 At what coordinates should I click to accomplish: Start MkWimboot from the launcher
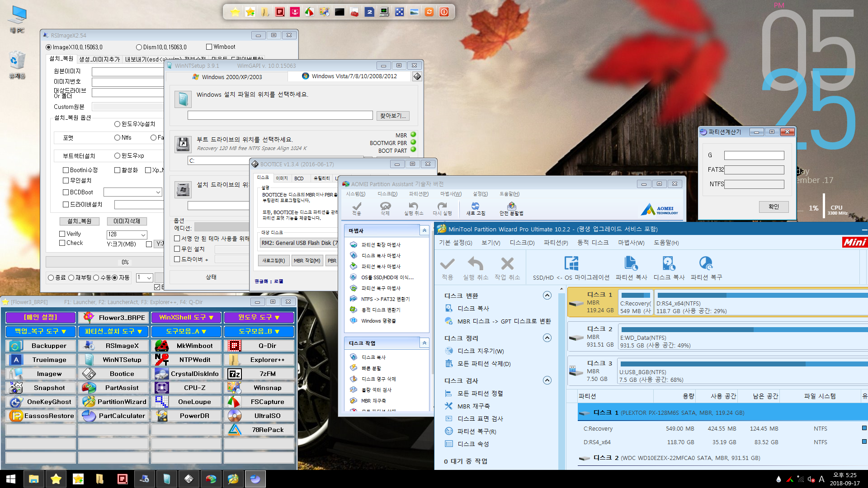[x=186, y=346]
